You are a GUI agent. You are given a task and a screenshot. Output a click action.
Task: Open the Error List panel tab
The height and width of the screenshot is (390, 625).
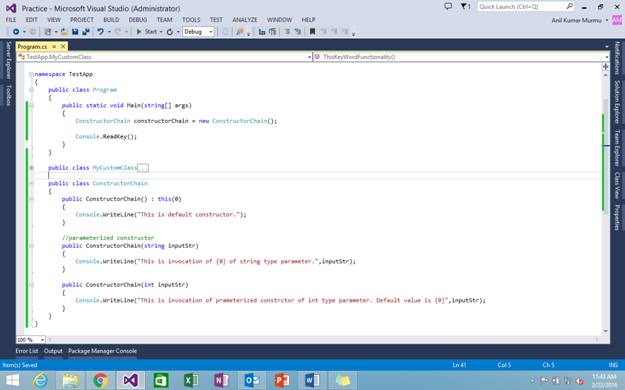point(27,351)
